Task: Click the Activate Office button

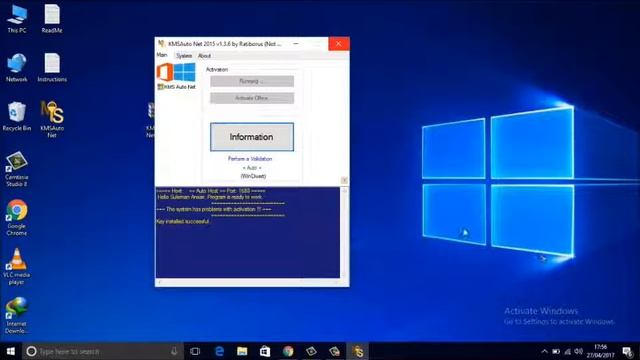Action: coord(252,98)
